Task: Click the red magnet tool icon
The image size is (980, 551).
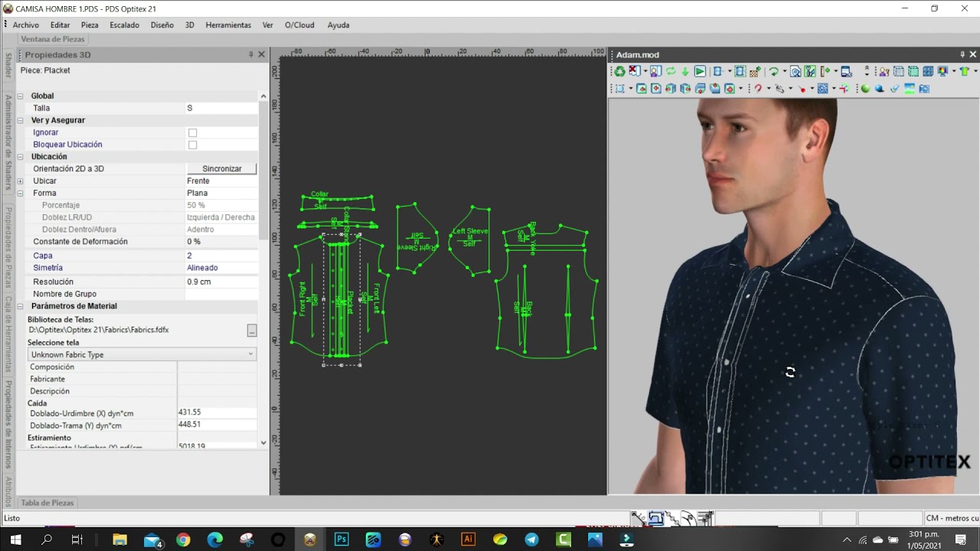Action: (758, 89)
